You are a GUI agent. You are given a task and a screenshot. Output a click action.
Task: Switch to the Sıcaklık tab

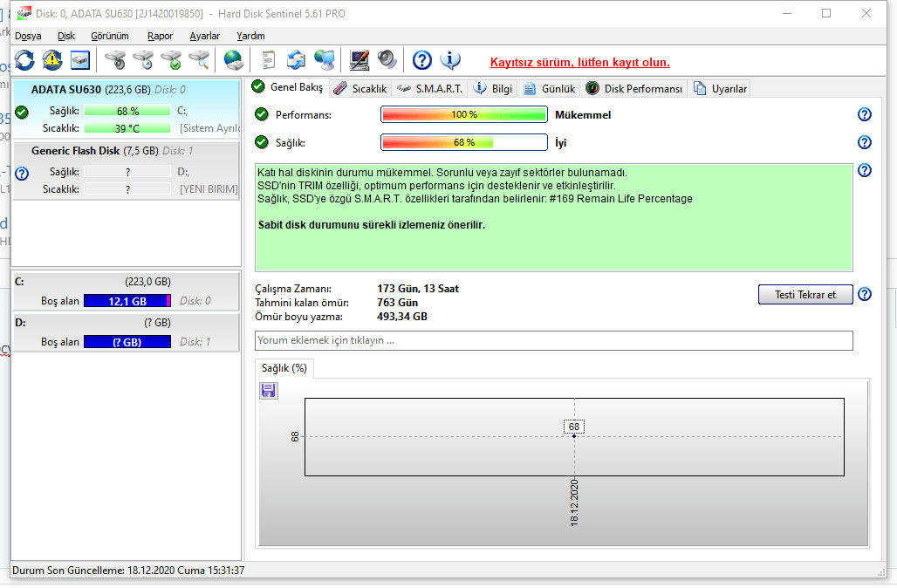pyautogui.click(x=361, y=89)
